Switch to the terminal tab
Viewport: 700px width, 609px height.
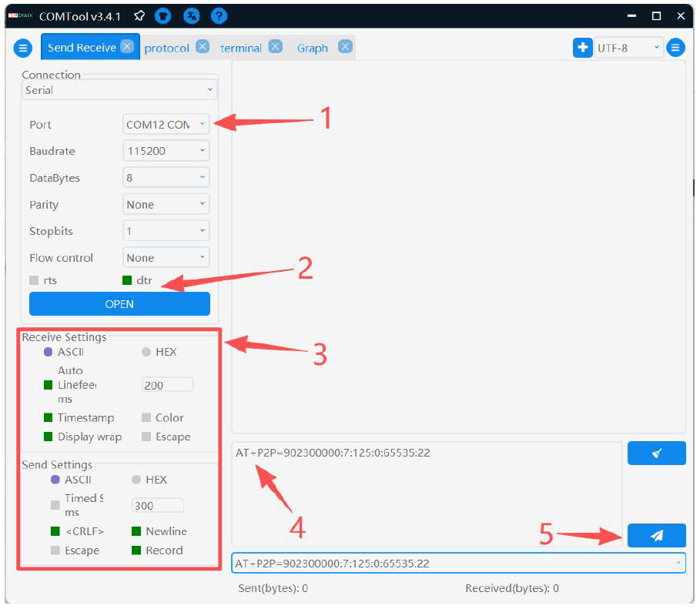tap(241, 48)
